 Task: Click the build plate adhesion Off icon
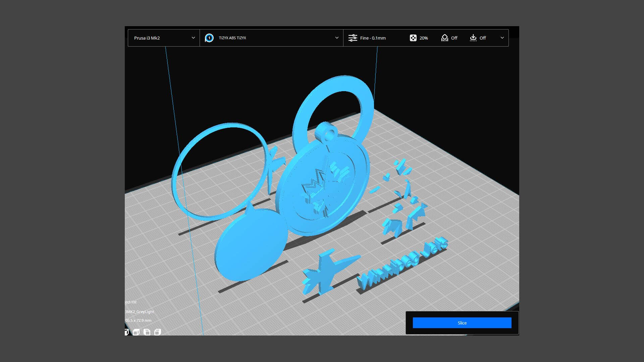click(473, 38)
